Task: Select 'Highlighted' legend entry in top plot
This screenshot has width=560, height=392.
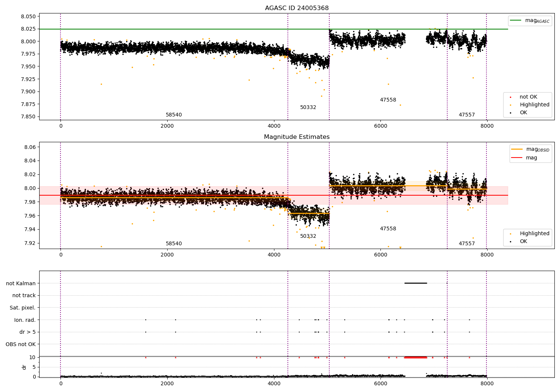Action: [x=530, y=105]
